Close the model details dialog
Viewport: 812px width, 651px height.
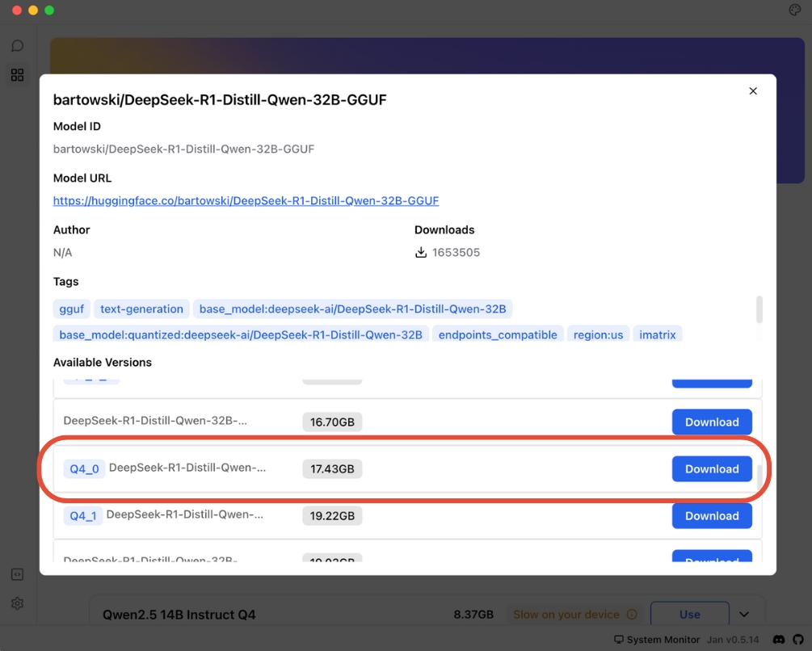pyautogui.click(x=753, y=91)
